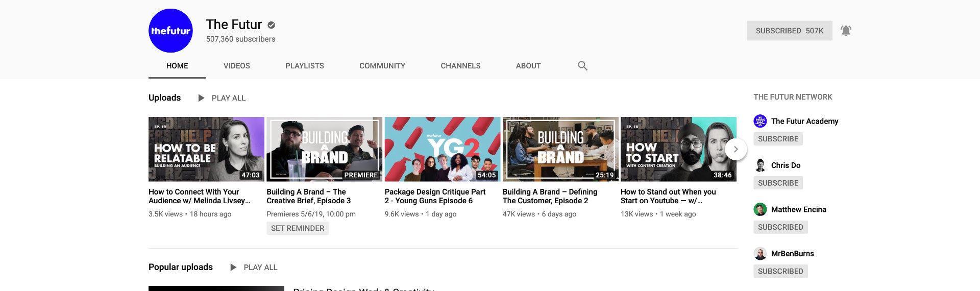Click 9.6K views 1 day ago text
980x291 pixels.
[421, 214]
